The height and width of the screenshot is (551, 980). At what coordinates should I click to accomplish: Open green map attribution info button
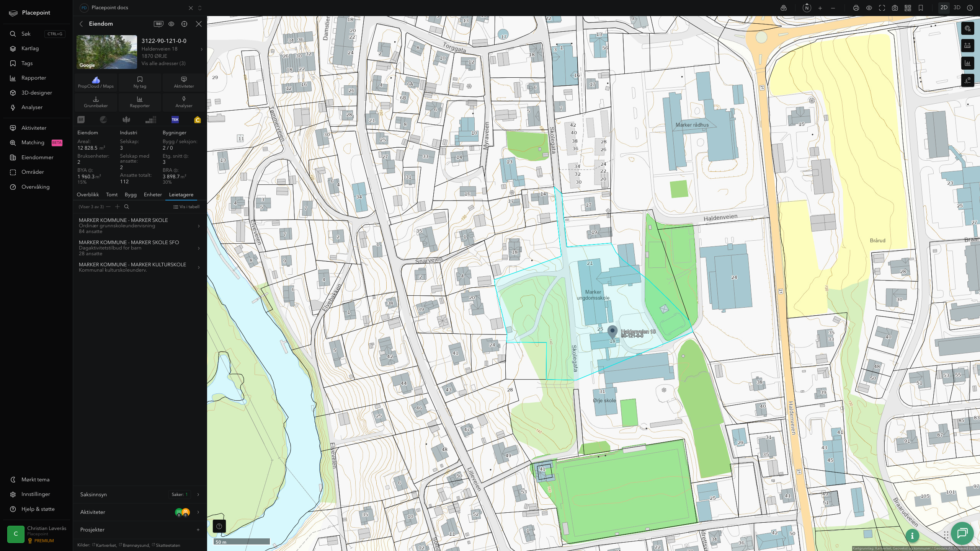(912, 536)
